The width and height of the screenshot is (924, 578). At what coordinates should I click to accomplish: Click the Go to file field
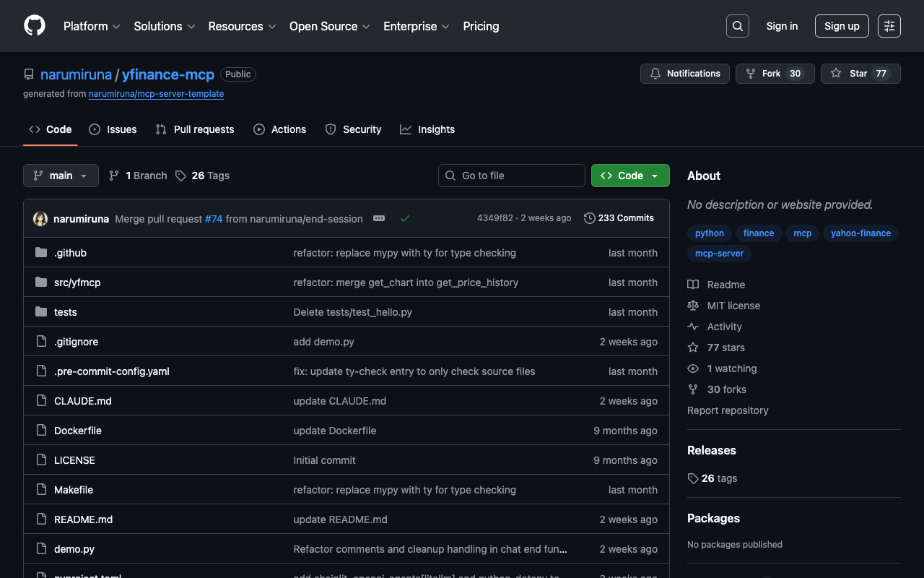click(512, 176)
